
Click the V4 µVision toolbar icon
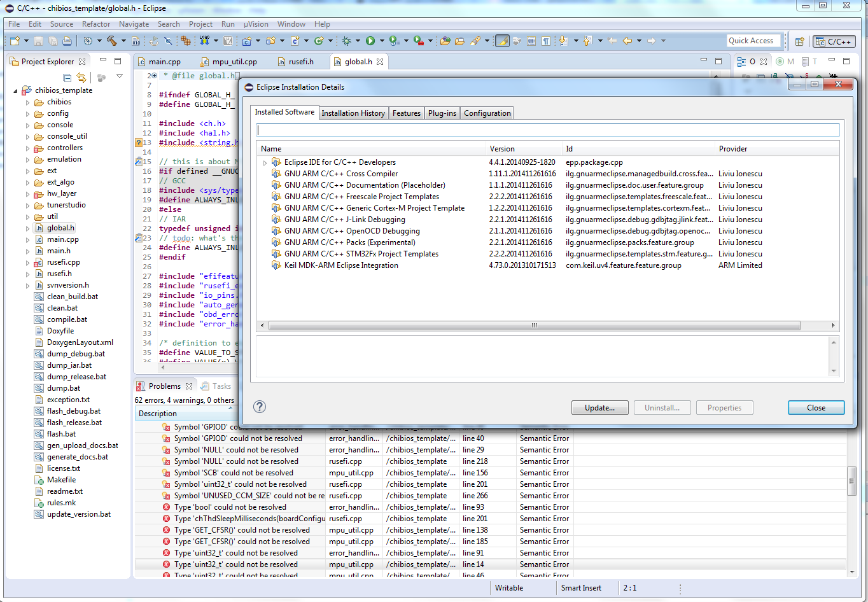(228, 41)
